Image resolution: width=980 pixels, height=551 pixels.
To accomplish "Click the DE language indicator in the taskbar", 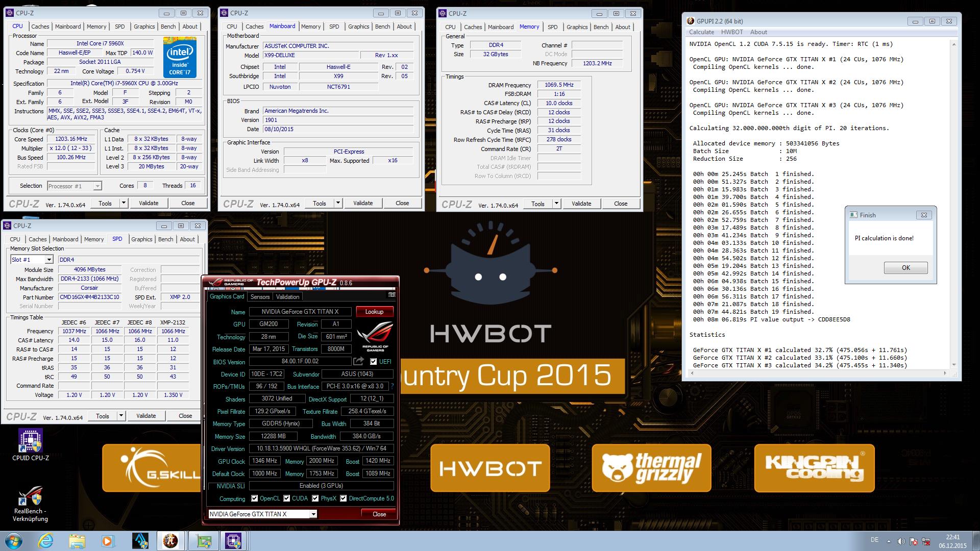I will click(x=874, y=540).
